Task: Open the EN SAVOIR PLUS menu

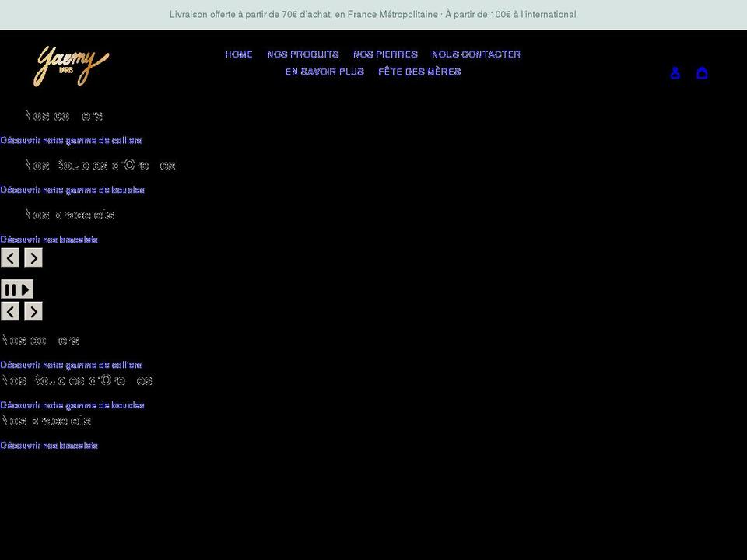Action: tap(325, 72)
